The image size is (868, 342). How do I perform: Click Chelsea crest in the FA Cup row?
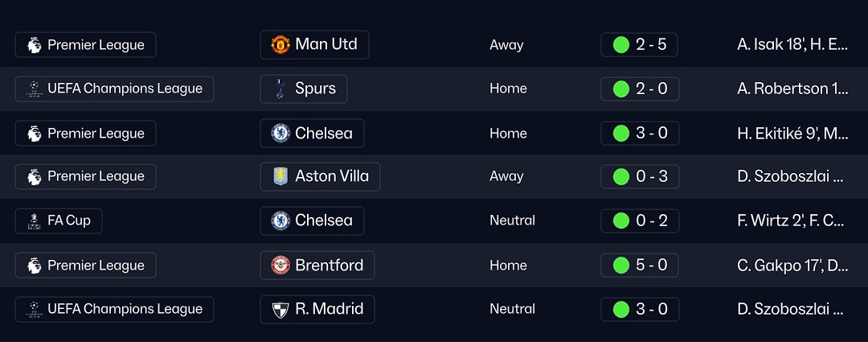coord(280,220)
